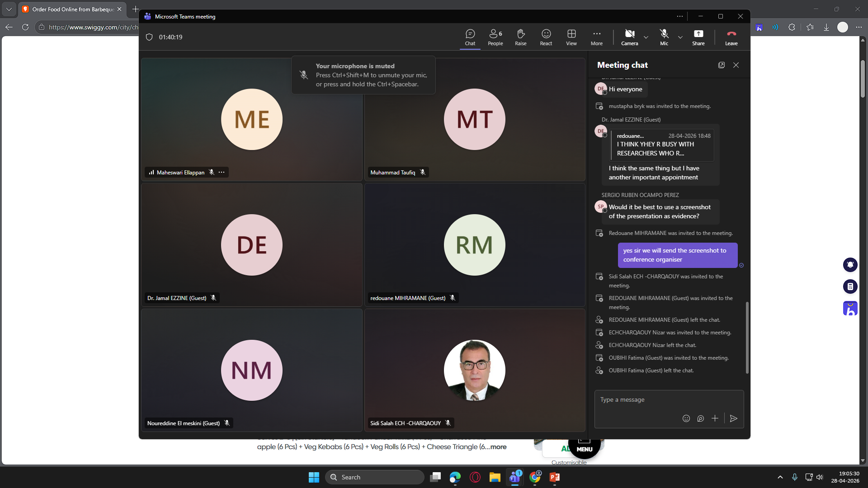The height and width of the screenshot is (488, 868).
Task: Select the Swiggy Order Food Online tab
Action: click(x=72, y=9)
